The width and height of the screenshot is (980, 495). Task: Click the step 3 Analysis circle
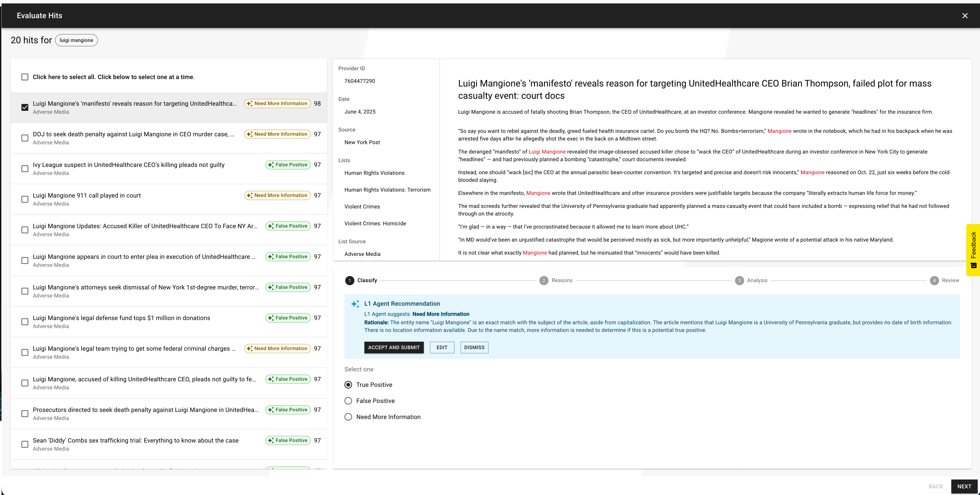739,281
